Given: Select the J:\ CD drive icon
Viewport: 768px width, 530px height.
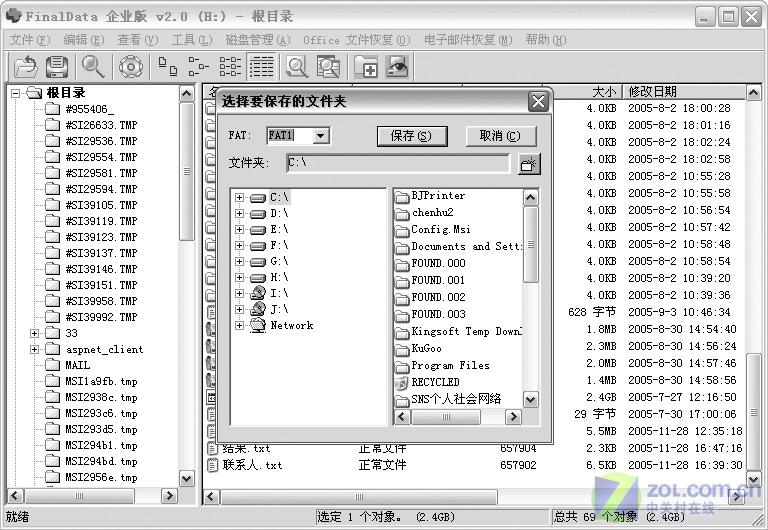Looking at the screenshot, I should click(x=258, y=310).
